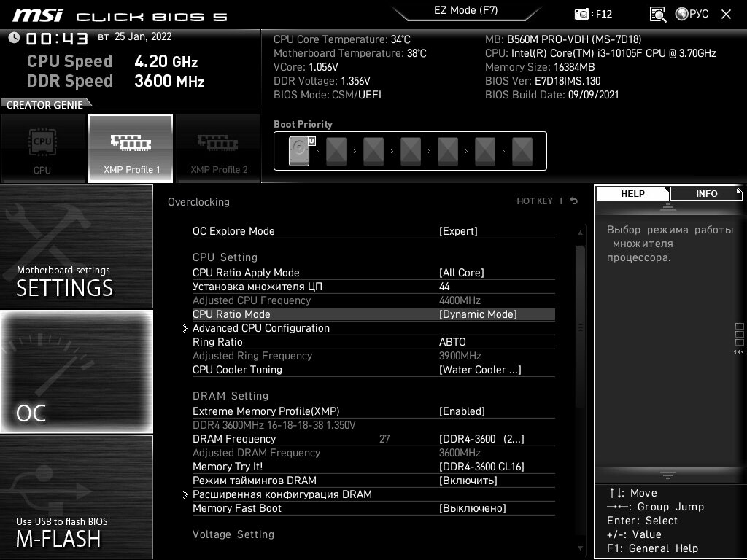This screenshot has width=747, height=560.
Task: Open M-FLASH to flash BIOS
Action: click(76, 497)
